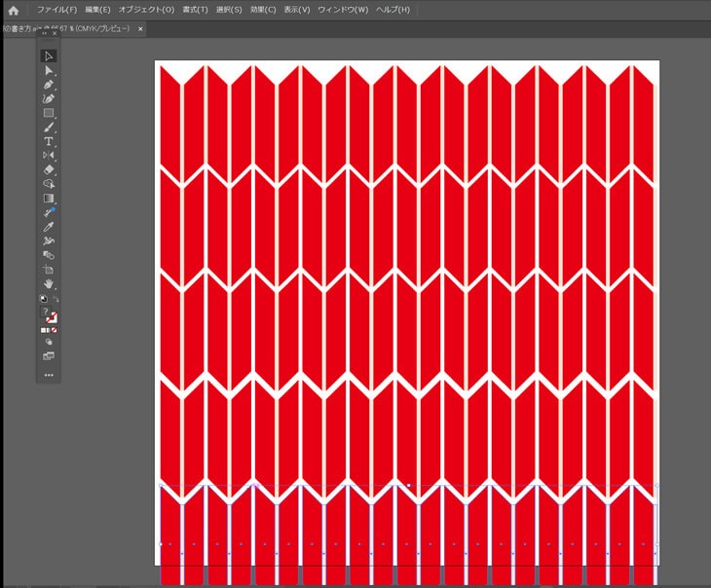Close the open document tab

(140, 29)
